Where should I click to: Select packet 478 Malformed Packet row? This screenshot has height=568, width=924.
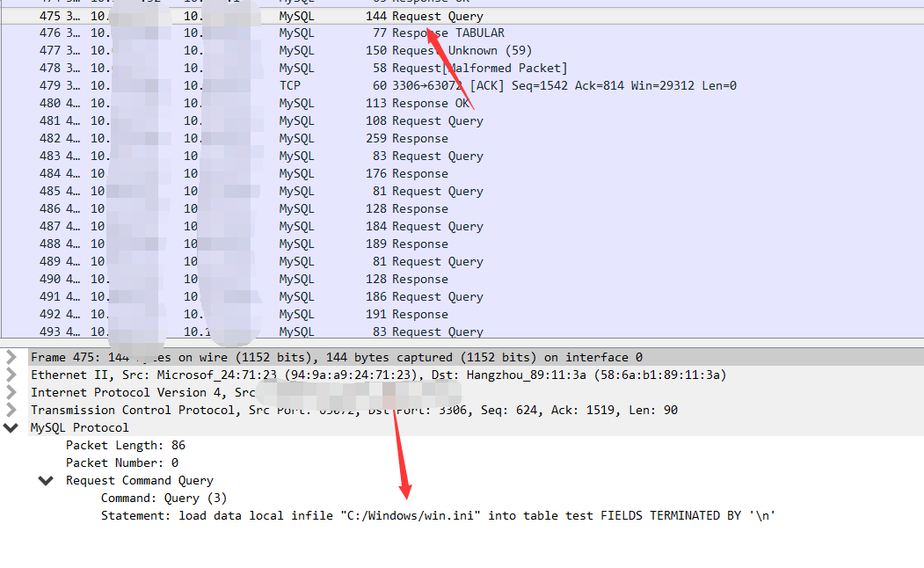pos(462,69)
